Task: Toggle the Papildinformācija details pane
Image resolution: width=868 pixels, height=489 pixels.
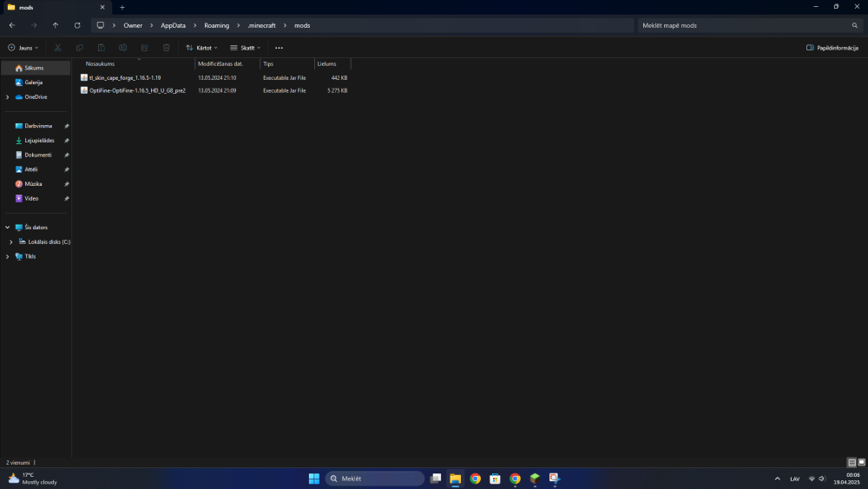Action: point(832,48)
